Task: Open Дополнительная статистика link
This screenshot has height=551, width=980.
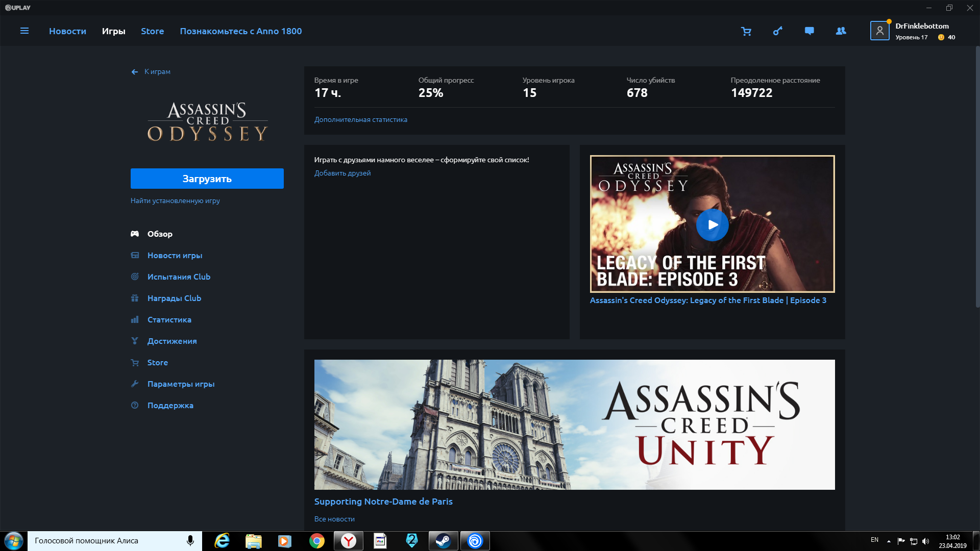Action: click(361, 119)
